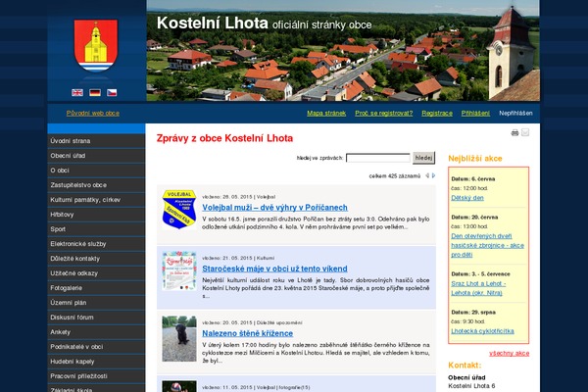
Task: Select 'Zastupitelstvo obce' menu item
Action: click(96, 185)
